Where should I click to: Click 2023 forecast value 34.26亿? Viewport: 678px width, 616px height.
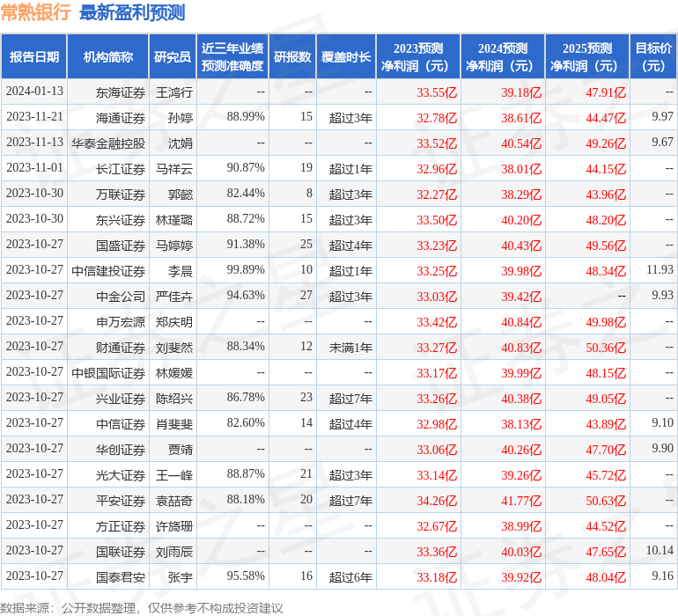pyautogui.click(x=437, y=500)
